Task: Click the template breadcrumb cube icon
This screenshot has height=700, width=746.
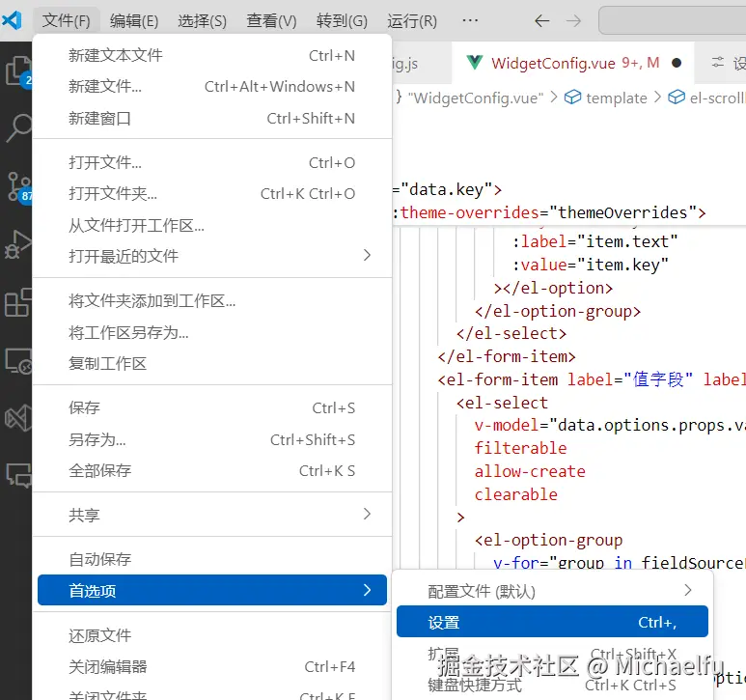Action: coord(573,98)
